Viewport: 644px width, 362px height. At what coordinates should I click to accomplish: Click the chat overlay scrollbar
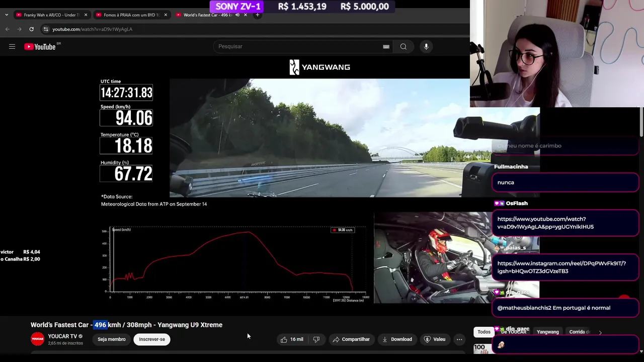641,122
